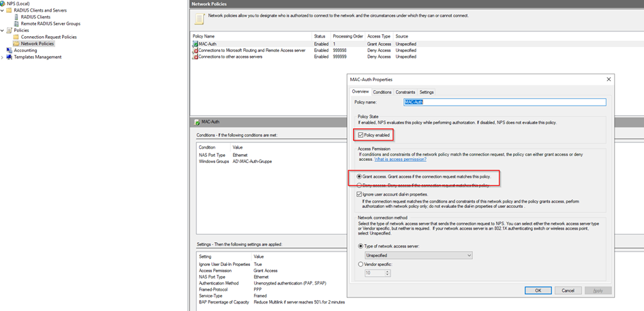
Task: Click the Policy name text field
Action: click(x=504, y=102)
